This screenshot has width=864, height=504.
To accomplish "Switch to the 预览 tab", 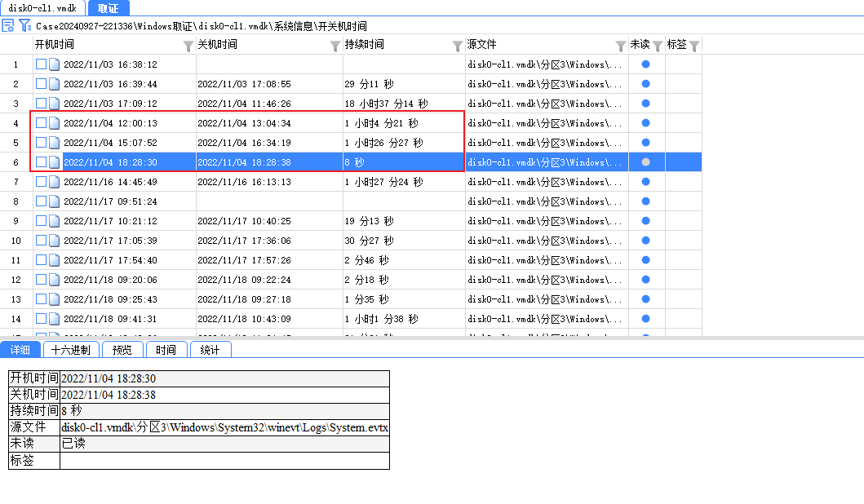I will [x=122, y=350].
